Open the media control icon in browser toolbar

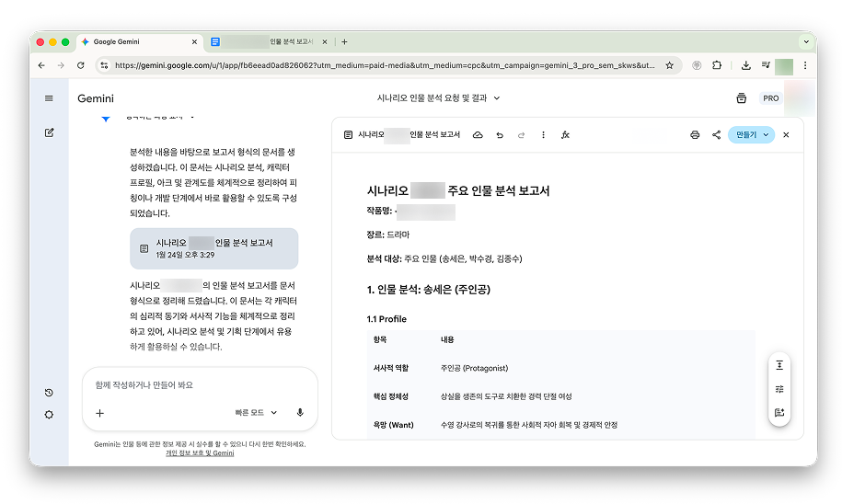coord(766,65)
